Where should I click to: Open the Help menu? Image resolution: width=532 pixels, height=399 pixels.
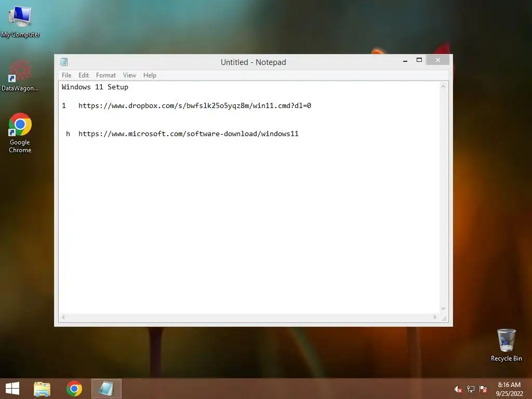(x=150, y=75)
